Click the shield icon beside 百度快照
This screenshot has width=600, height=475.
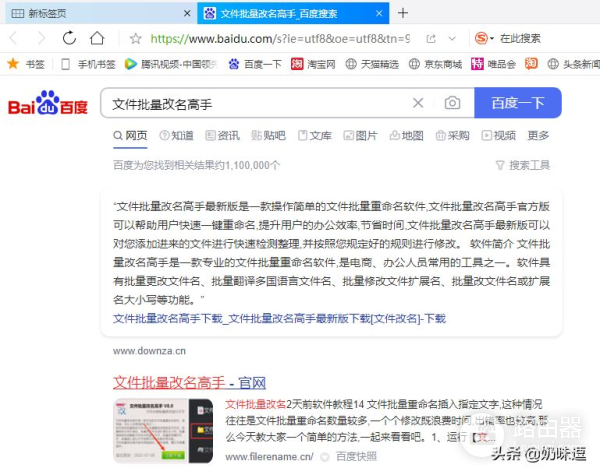tap(325, 457)
